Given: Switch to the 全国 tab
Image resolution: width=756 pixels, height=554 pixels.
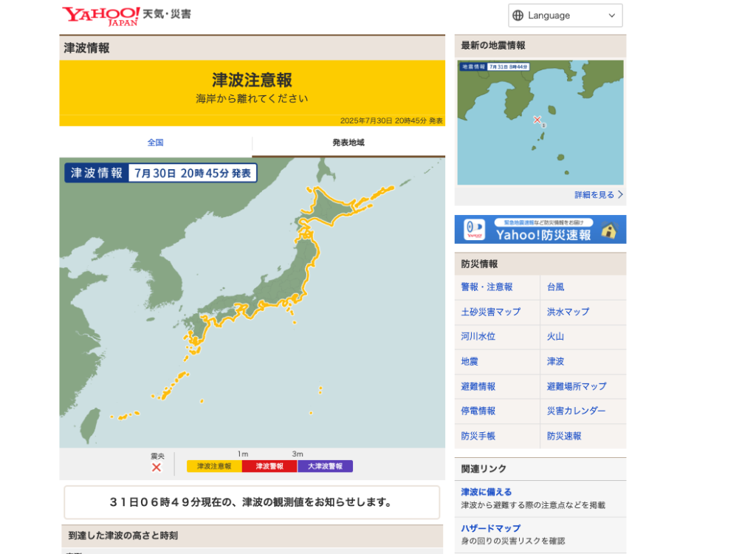Looking at the screenshot, I should click(155, 143).
